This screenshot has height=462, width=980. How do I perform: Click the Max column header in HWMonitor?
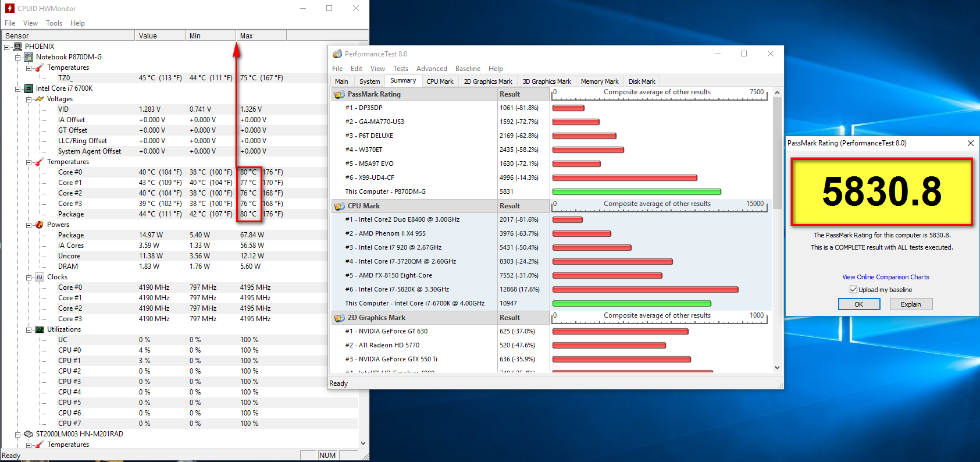click(x=261, y=35)
